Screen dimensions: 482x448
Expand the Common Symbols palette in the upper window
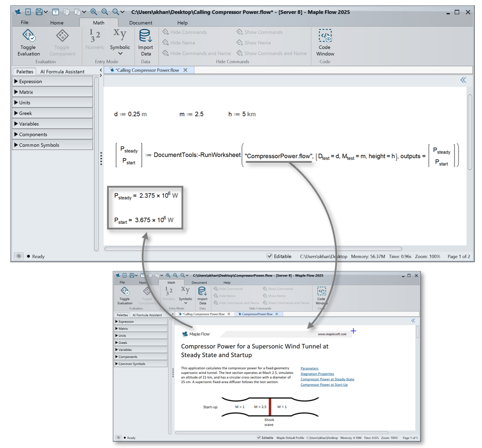coord(52,145)
